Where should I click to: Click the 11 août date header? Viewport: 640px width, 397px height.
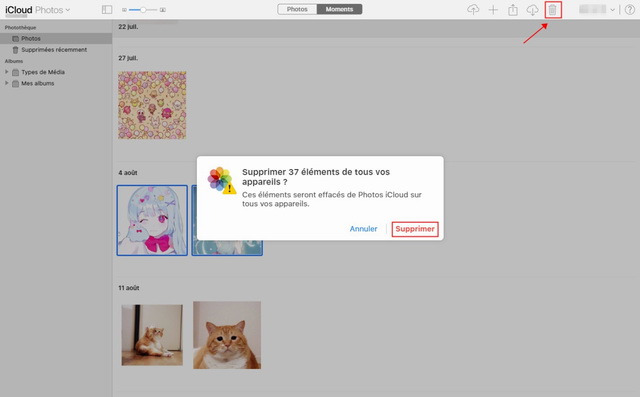(x=129, y=288)
